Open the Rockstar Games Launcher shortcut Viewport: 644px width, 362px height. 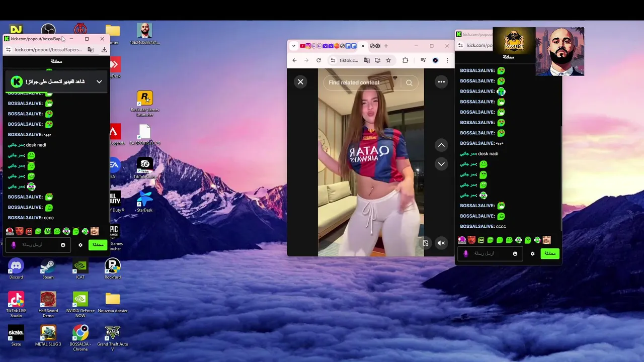coord(145,104)
